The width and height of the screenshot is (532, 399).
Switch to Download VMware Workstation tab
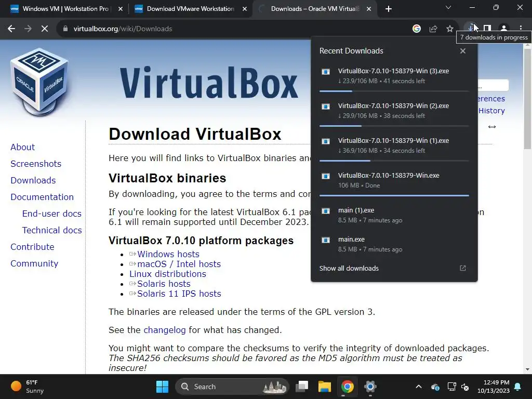pos(191,9)
